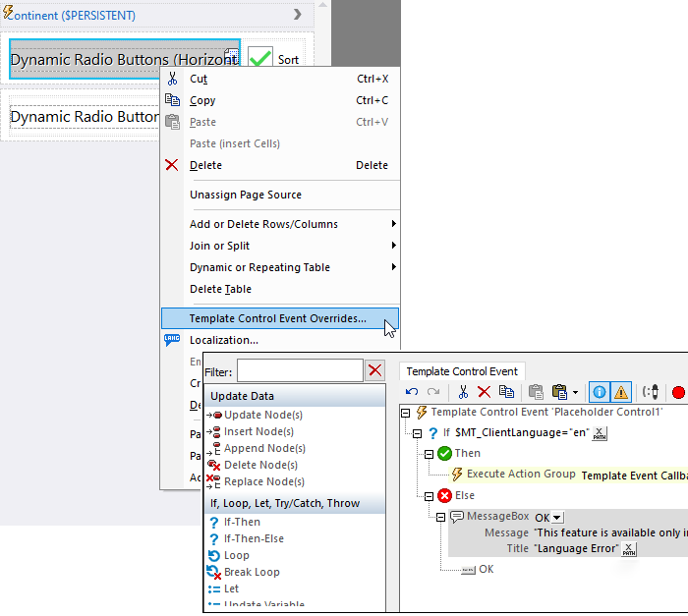Click the green checkmark next to Sort
The width and height of the screenshot is (688, 616).
click(x=259, y=59)
